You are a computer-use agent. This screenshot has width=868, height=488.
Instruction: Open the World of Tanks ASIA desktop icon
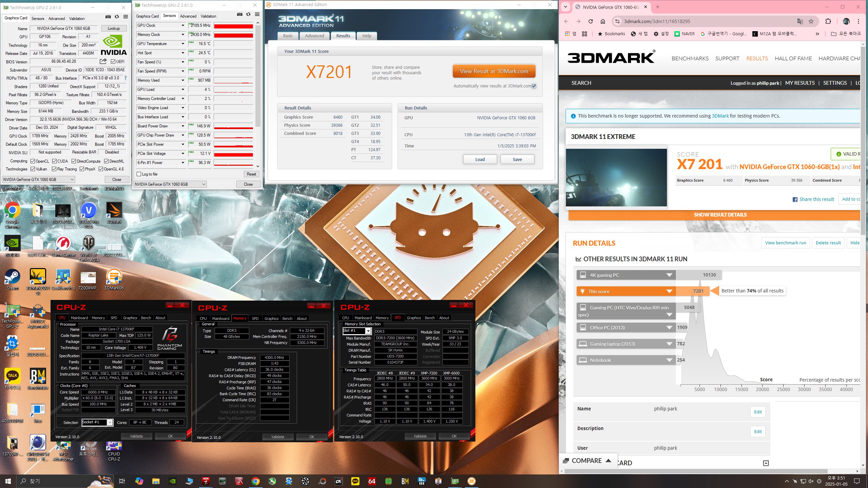coord(88,248)
